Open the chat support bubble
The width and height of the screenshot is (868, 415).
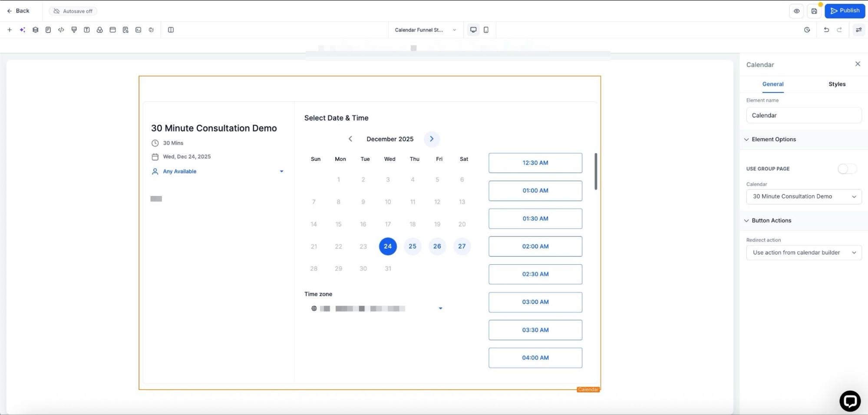(850, 401)
